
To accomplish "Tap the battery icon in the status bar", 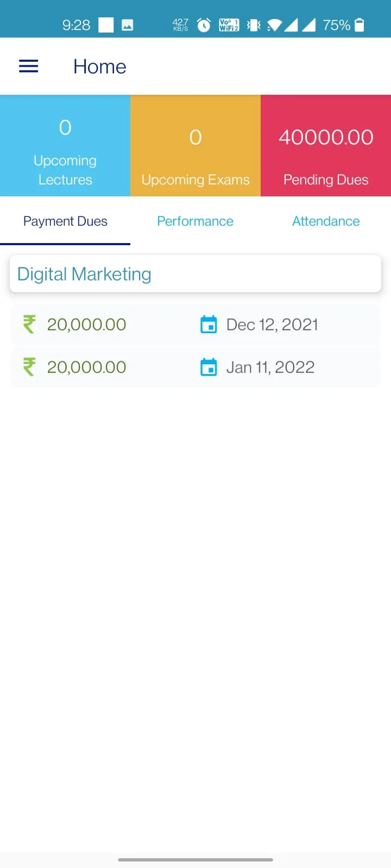I will point(359,25).
